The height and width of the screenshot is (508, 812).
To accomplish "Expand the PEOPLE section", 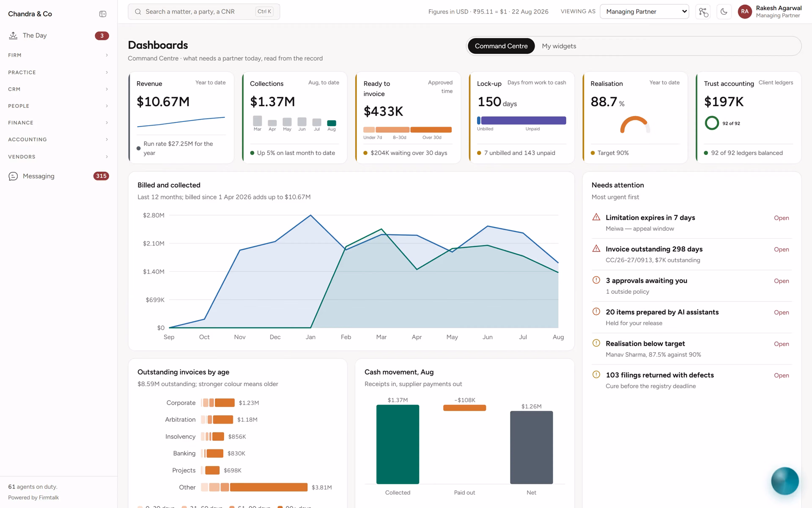I will pos(58,106).
